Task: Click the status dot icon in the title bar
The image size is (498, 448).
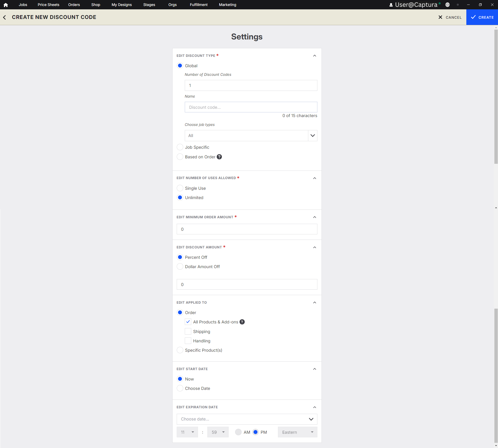Action: 458,5
